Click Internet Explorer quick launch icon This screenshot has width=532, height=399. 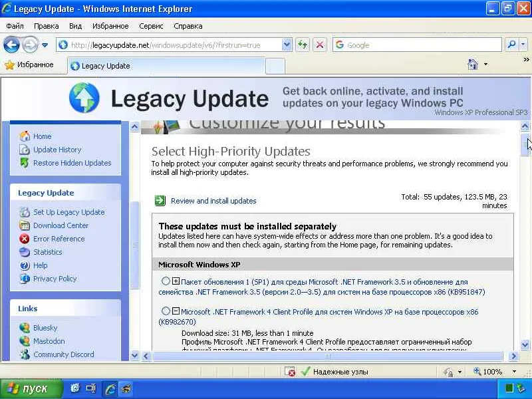click(x=74, y=388)
